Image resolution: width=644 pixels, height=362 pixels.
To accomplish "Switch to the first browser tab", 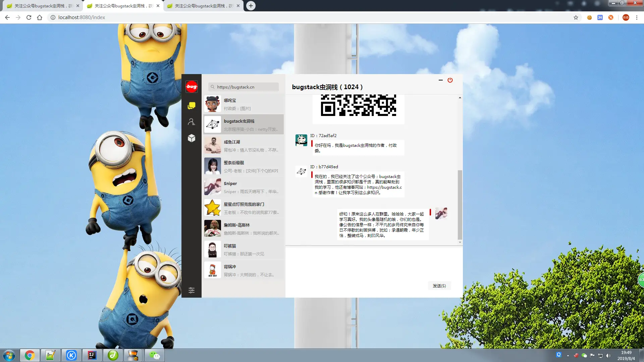I will pyautogui.click(x=42, y=6).
